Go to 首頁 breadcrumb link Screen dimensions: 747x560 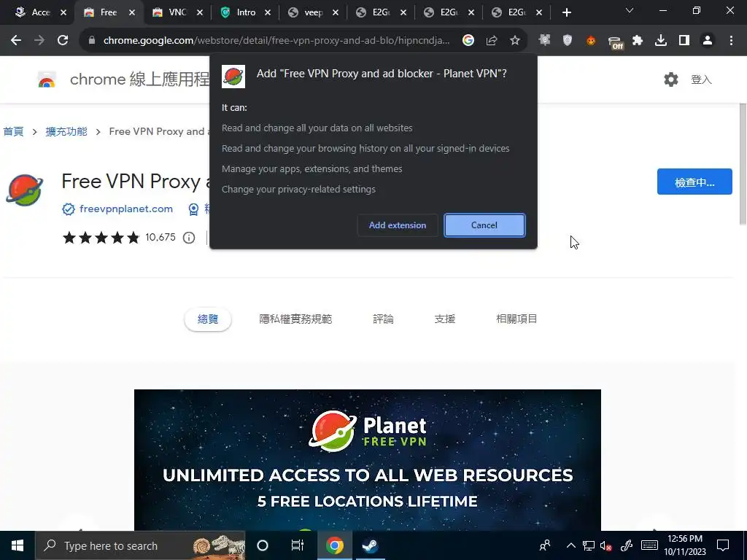point(13,131)
